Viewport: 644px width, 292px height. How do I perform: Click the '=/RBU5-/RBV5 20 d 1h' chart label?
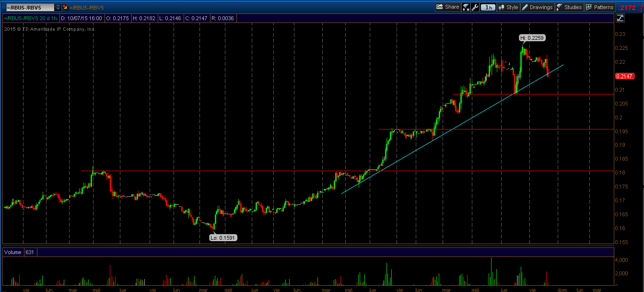click(x=30, y=18)
